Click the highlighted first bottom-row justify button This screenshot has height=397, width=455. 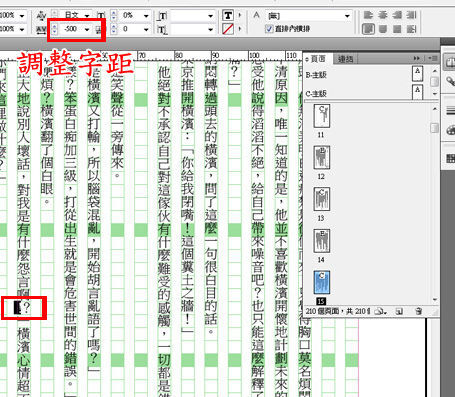[368, 29]
